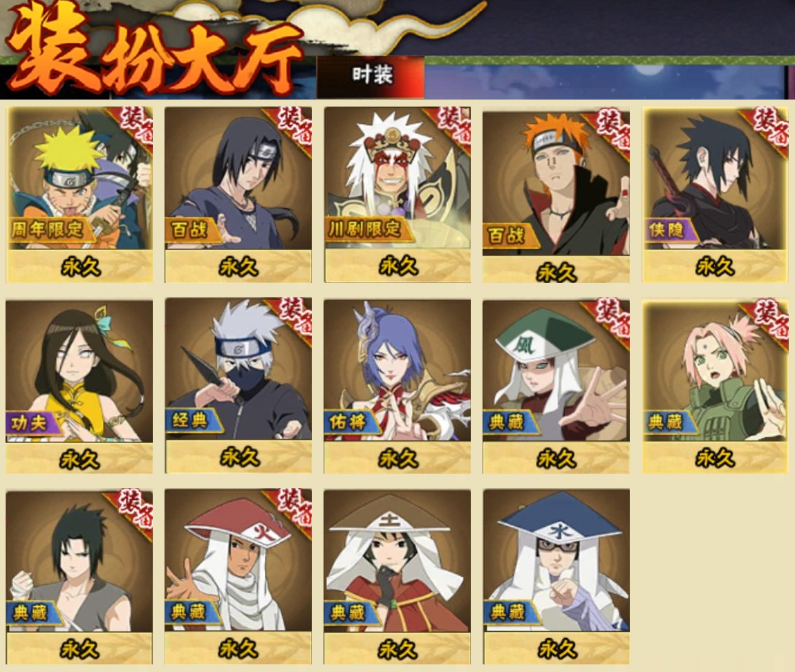
Task: Choose the 经典 masked ninja costume
Action: [238, 386]
